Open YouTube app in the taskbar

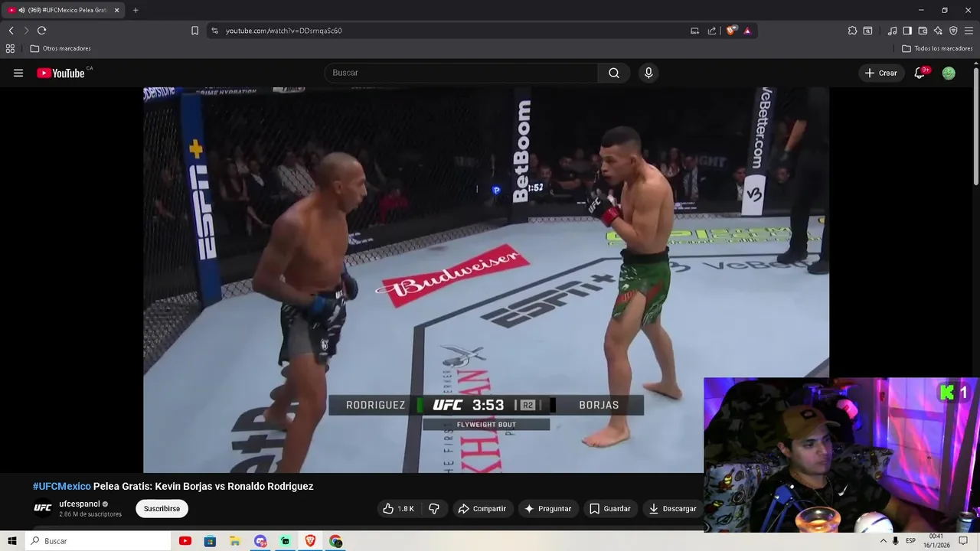click(185, 541)
